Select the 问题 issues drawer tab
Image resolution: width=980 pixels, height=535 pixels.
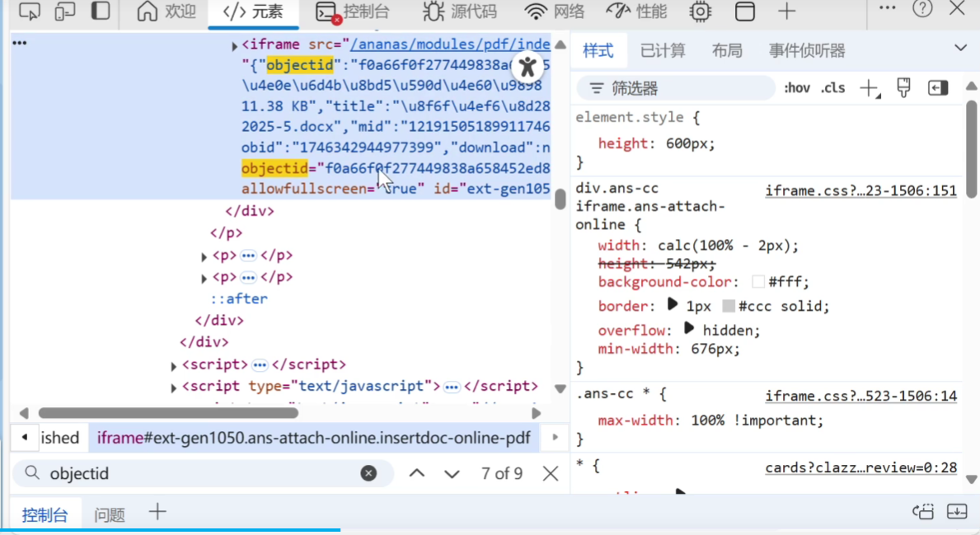[x=110, y=514]
